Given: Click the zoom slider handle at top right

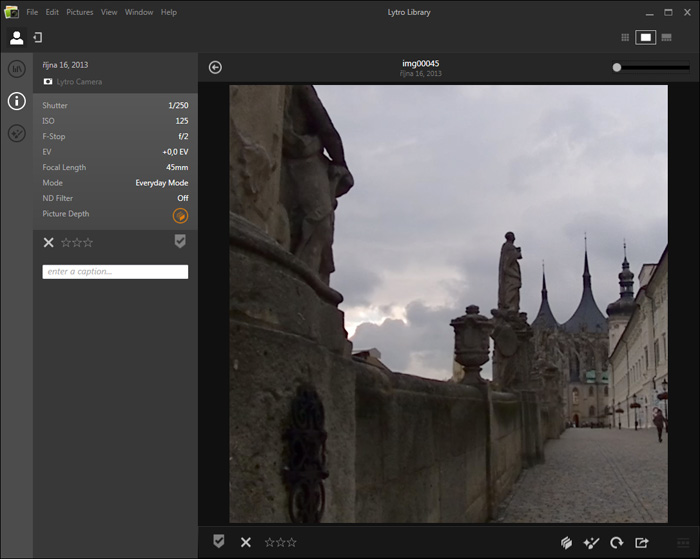Looking at the screenshot, I should coord(617,67).
